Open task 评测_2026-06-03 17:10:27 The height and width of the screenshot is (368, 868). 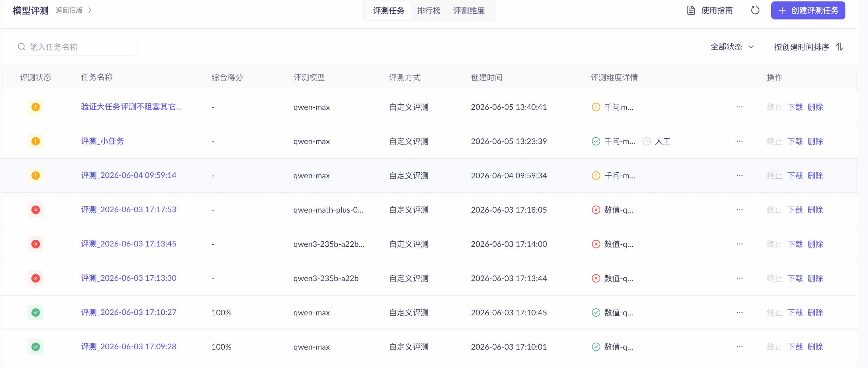[129, 313]
